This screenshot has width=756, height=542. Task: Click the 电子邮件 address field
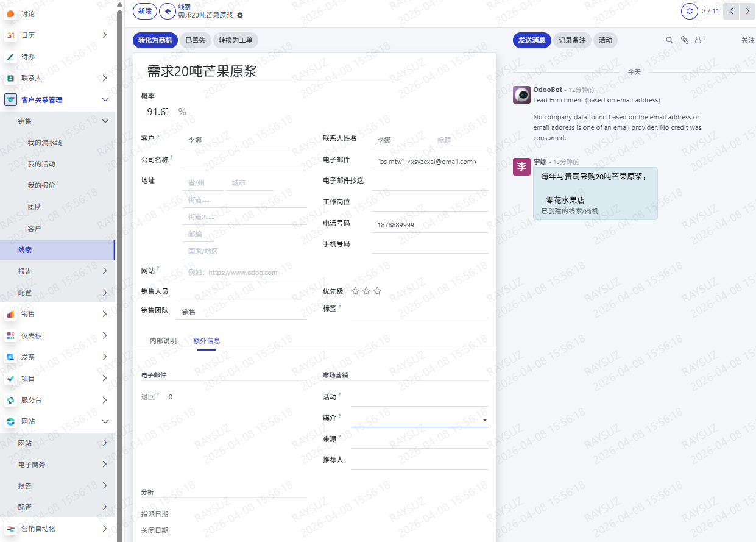tap(429, 162)
